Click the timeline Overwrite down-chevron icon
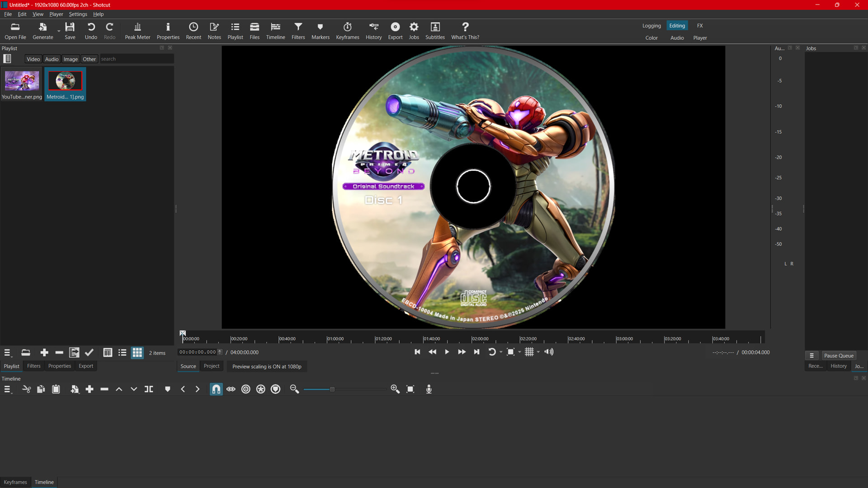This screenshot has width=868, height=488. 134,389
